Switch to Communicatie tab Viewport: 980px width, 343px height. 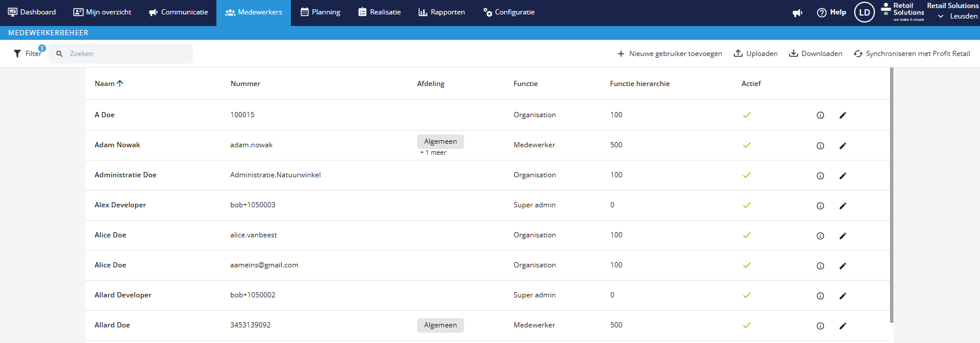(x=178, y=12)
